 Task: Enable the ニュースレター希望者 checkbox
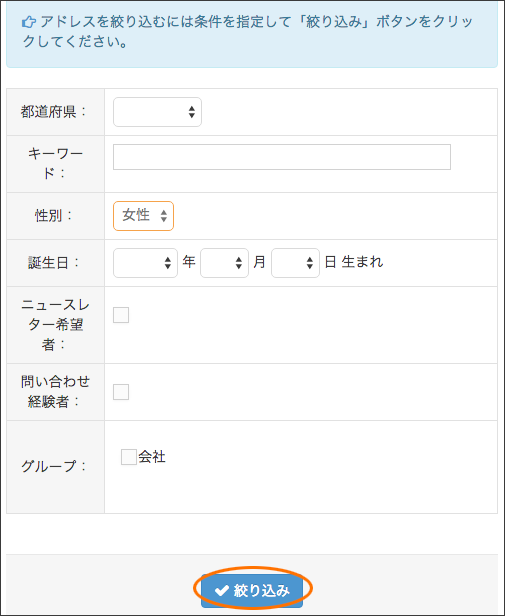coord(121,315)
